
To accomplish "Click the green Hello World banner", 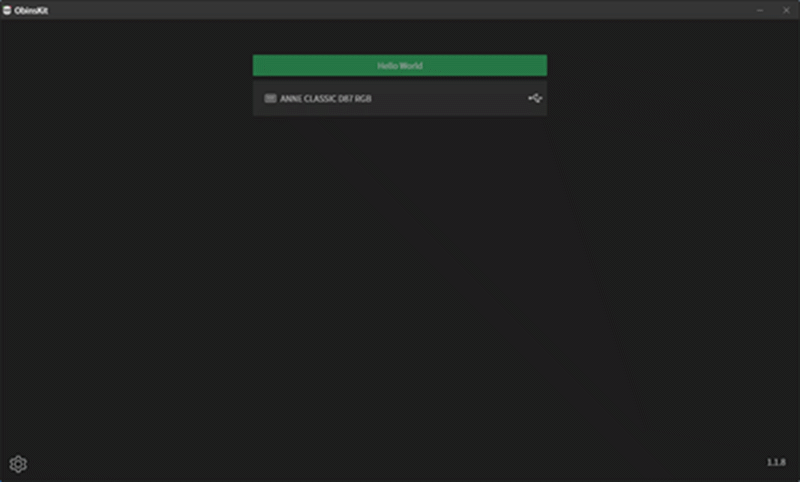I will pos(399,65).
